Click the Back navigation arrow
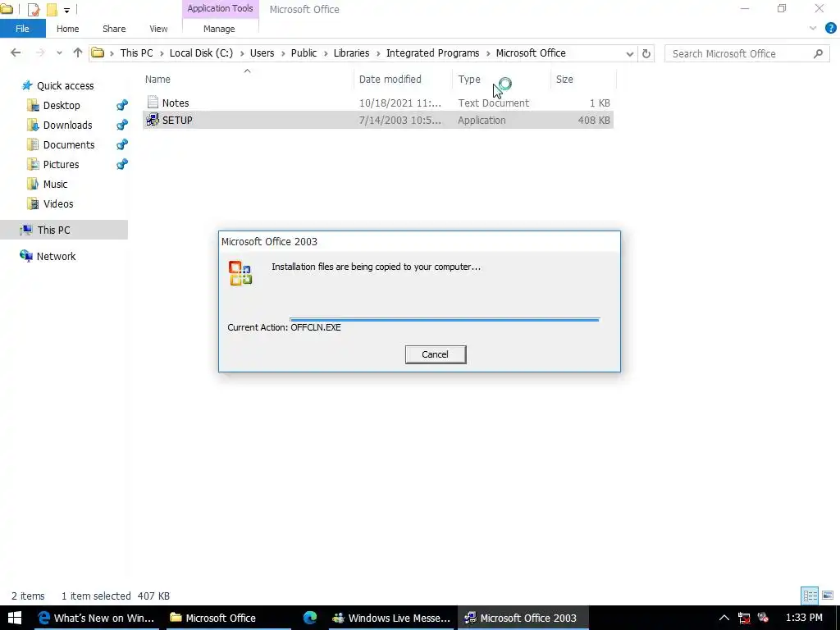The image size is (840, 630). pyautogui.click(x=16, y=52)
